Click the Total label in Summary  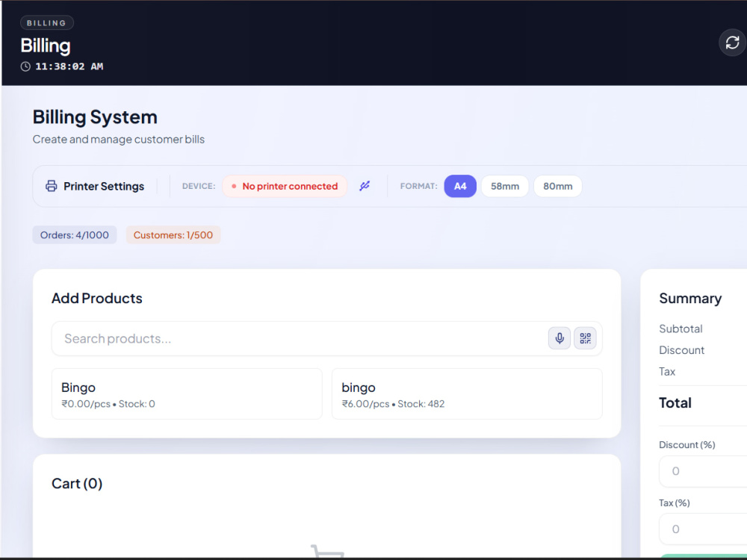click(675, 403)
